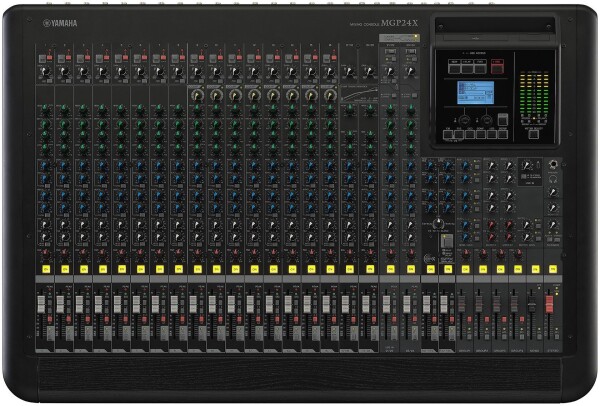The width and height of the screenshot is (600, 406).
Task: Click the leftmost button in the row below the LCD
Action: pyautogui.click(x=448, y=134)
